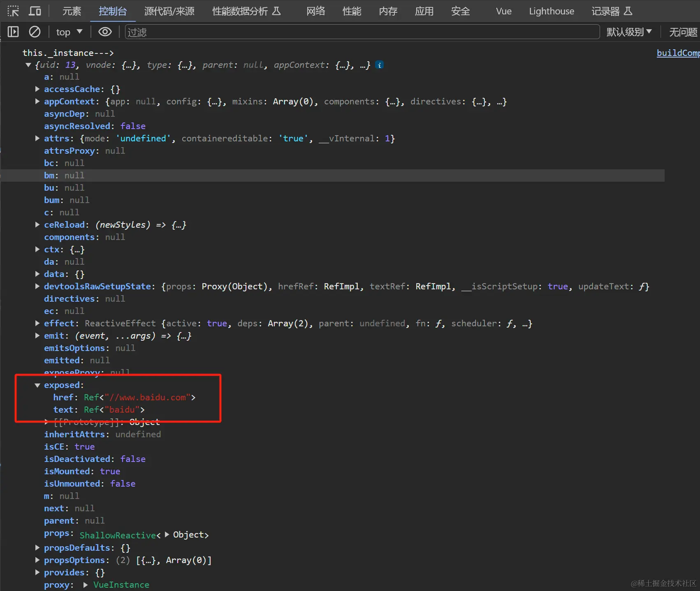The height and width of the screenshot is (591, 700).
Task: Expand the ctx property
Action: pyautogui.click(x=37, y=249)
